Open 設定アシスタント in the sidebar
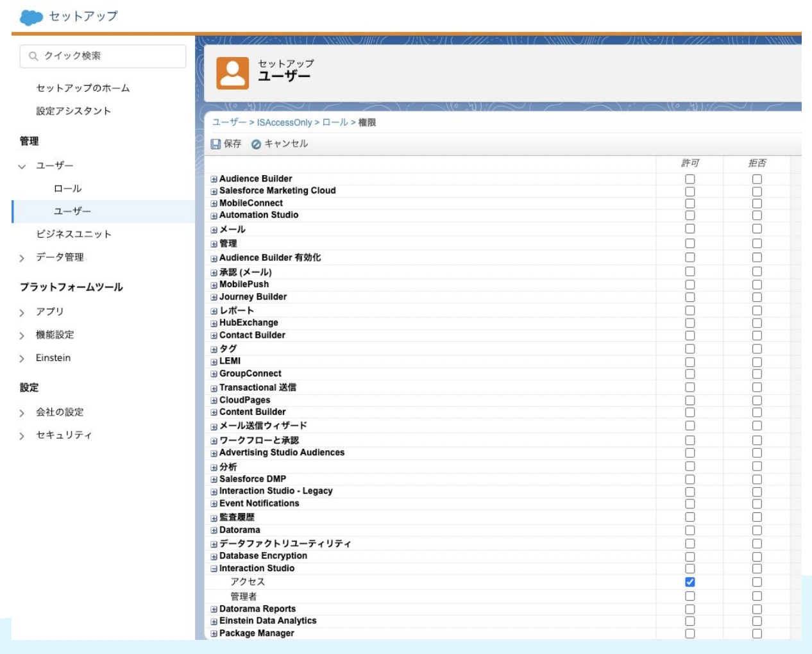The width and height of the screenshot is (812, 654). point(73,111)
